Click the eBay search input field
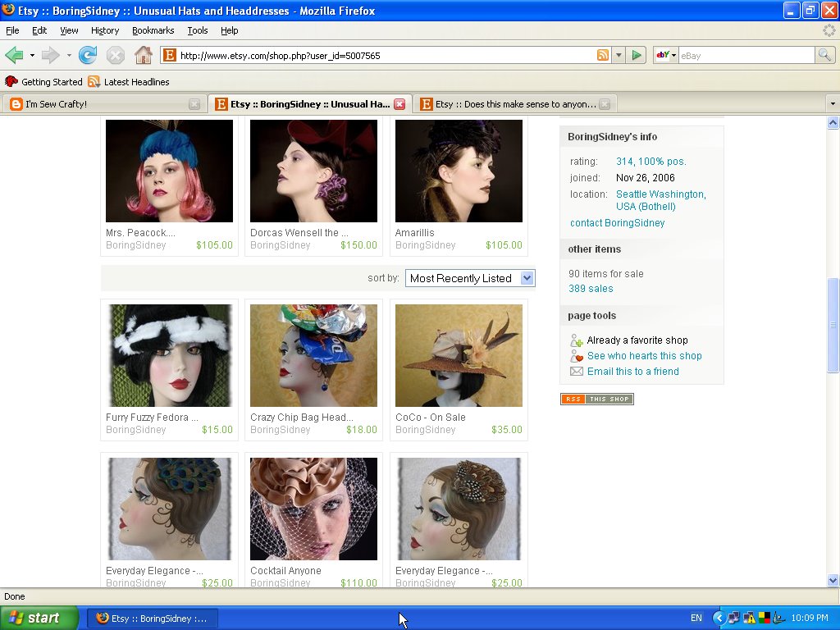 (746, 55)
